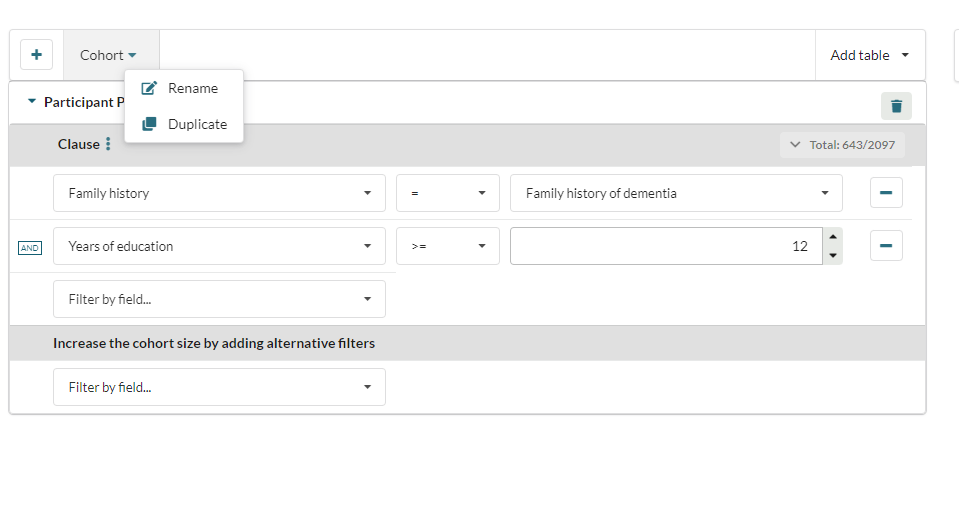Click the Add table button
This screenshot has width=959, height=514.
(x=869, y=55)
